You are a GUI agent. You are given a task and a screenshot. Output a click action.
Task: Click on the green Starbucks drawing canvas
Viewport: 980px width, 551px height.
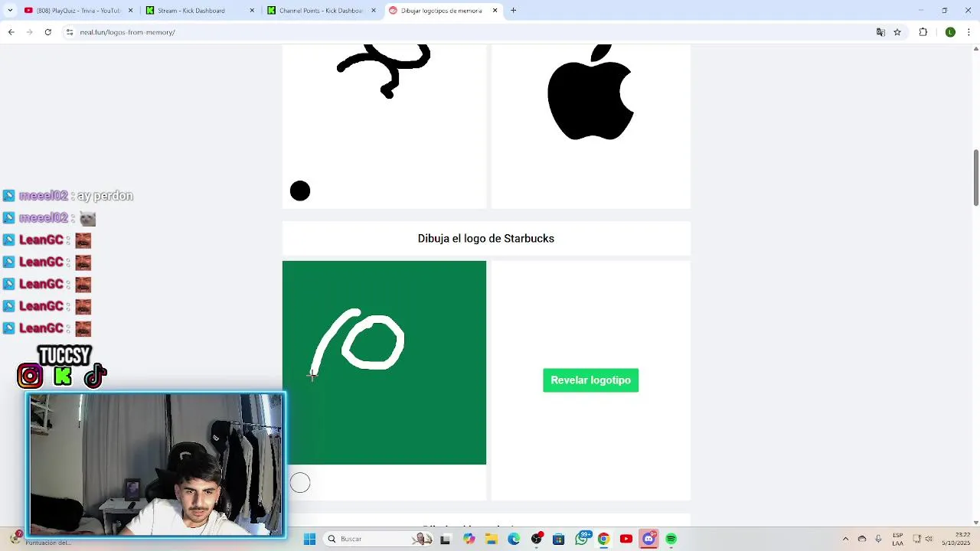point(384,363)
